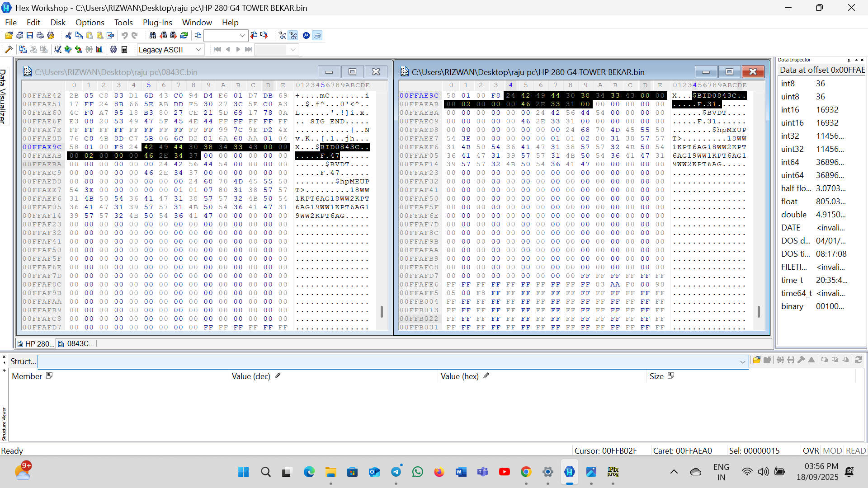
Task: Click the Compare files icon
Action: coord(23,49)
